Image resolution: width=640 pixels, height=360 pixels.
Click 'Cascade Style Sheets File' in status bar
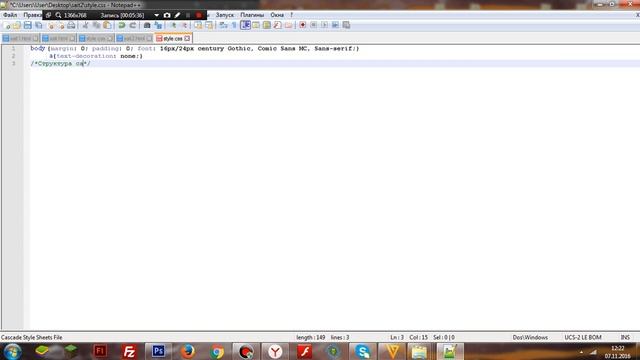click(x=32, y=338)
